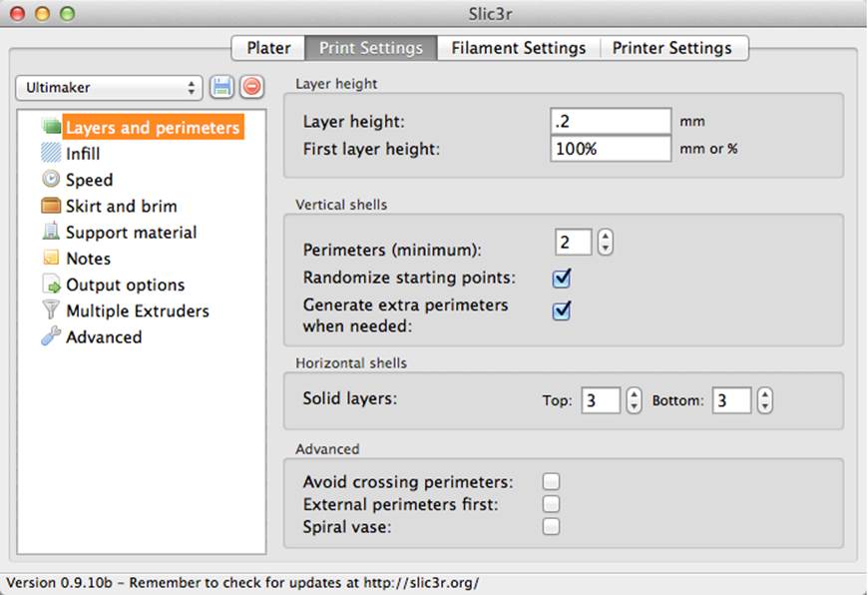
Task: Switch to the Print Settings tab
Action: point(371,48)
